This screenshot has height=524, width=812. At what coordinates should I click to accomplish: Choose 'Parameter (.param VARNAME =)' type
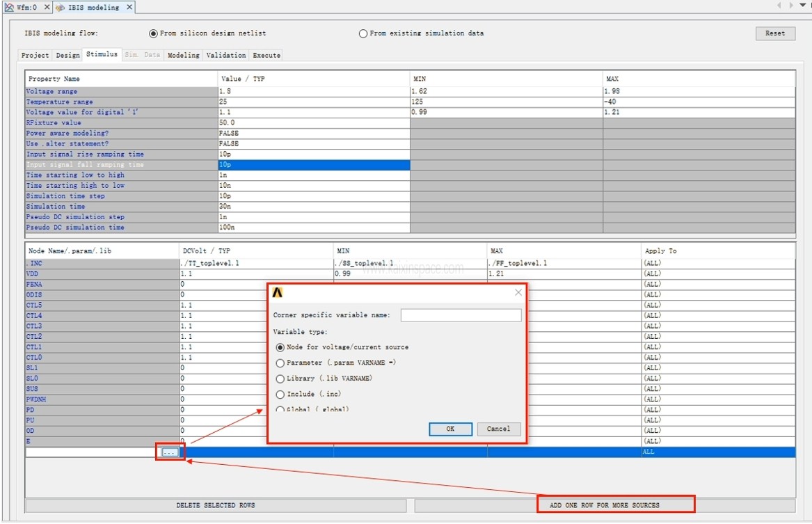[280, 363]
